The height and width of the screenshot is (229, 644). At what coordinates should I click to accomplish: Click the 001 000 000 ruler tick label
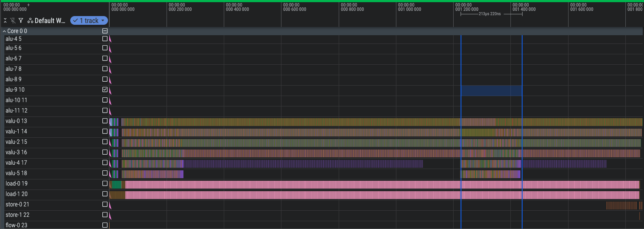coord(409,9)
